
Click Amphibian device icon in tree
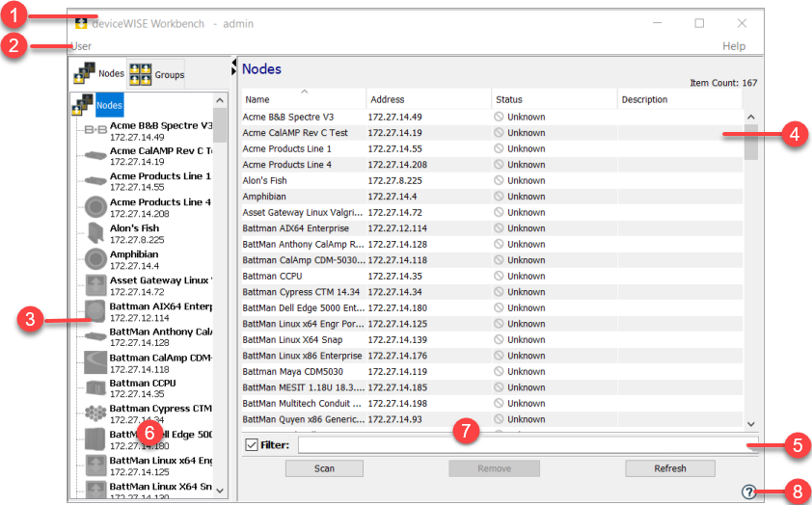[x=95, y=259]
